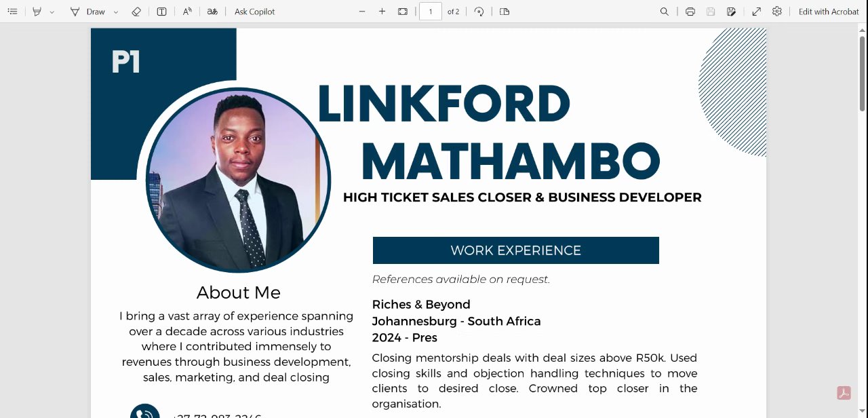Open Edit with Acrobat
The width and height of the screenshot is (868, 418).
tap(829, 12)
